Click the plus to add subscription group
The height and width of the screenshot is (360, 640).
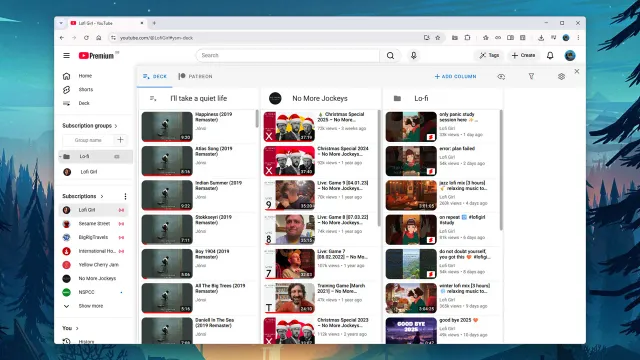point(120,140)
